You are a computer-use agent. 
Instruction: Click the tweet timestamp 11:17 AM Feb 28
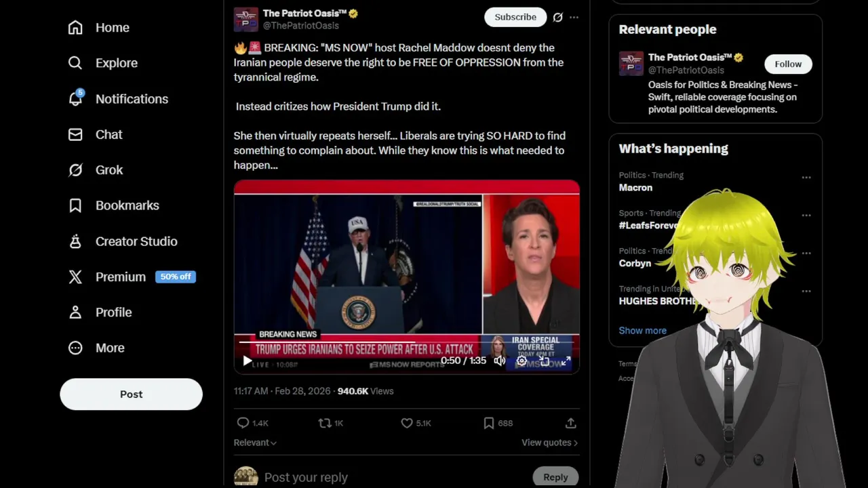(x=282, y=391)
